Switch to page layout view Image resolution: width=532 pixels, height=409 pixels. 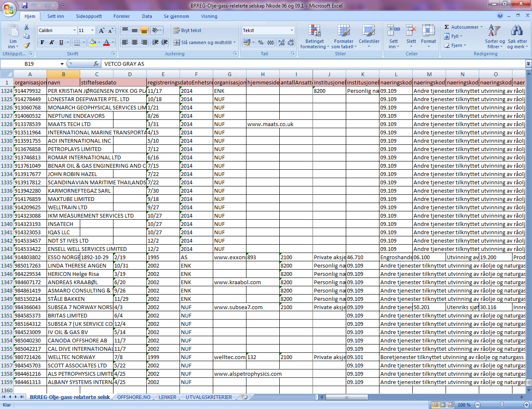click(x=443, y=405)
